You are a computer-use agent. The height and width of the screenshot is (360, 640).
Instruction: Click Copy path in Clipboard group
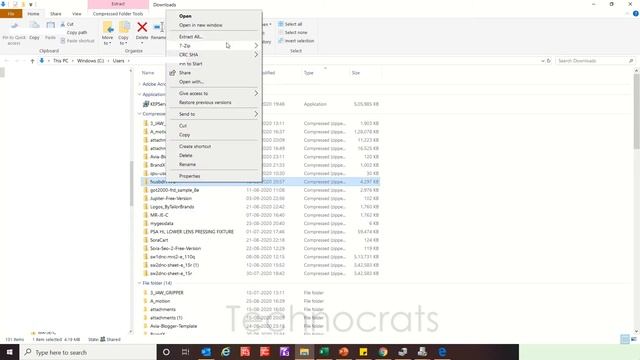coord(76,32)
